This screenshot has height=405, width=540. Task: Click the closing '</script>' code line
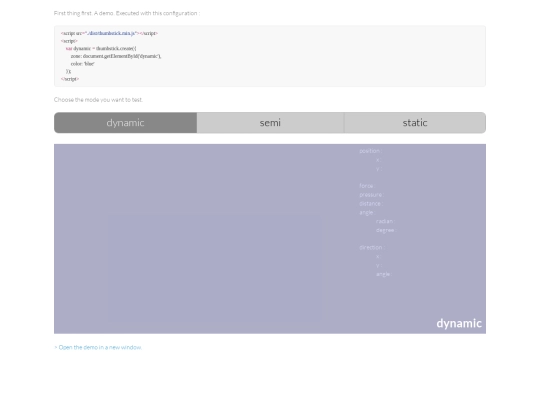coord(70,79)
